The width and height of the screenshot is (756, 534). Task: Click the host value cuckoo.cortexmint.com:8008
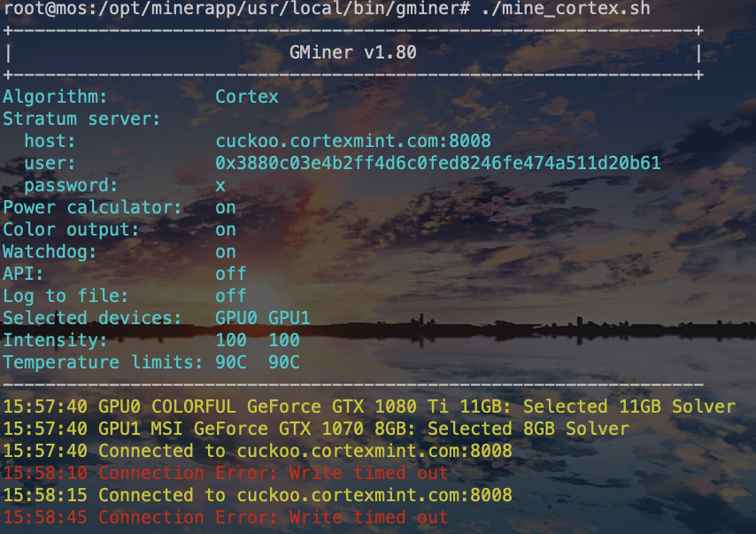click(x=353, y=141)
